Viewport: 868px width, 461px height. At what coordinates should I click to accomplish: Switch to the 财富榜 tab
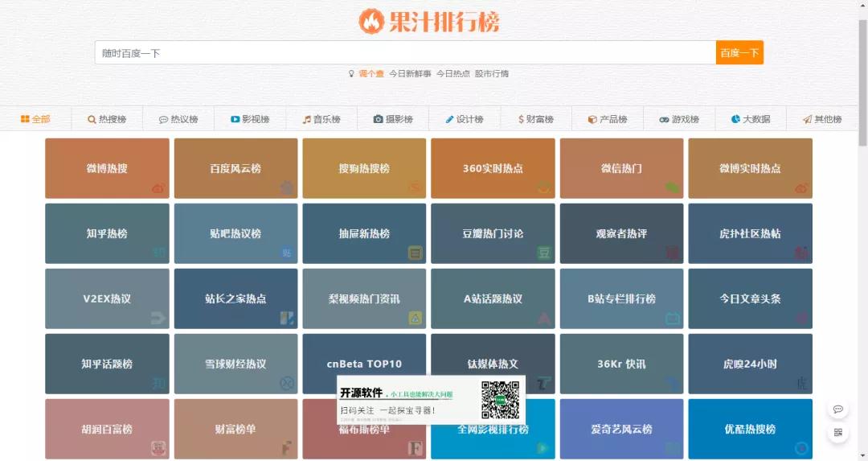coord(536,119)
